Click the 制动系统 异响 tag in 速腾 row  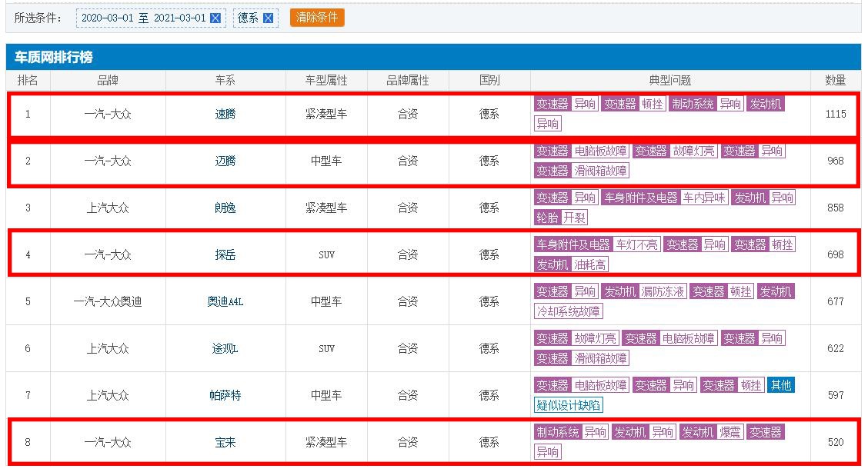(x=706, y=104)
